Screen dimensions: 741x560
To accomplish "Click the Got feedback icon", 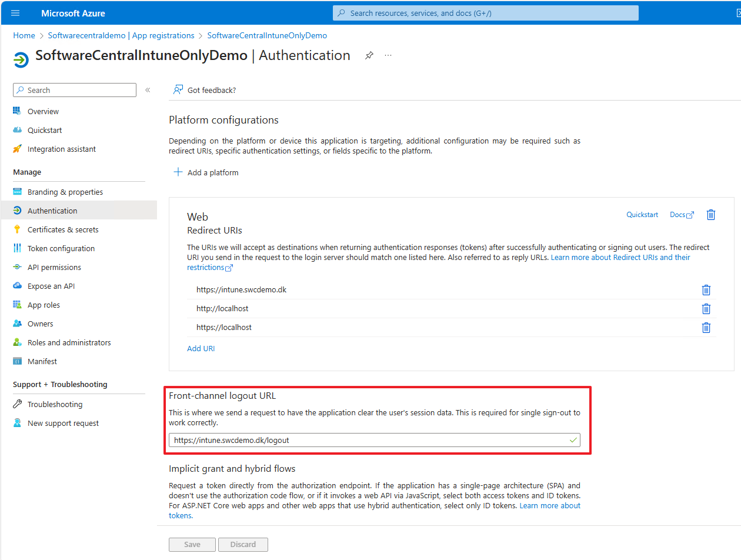I will point(178,90).
